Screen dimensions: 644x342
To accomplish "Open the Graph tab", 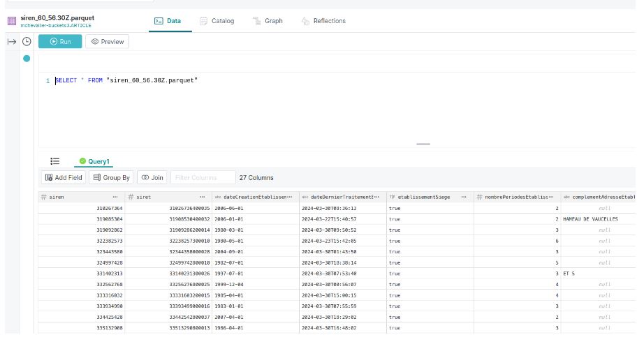I will tap(268, 21).
